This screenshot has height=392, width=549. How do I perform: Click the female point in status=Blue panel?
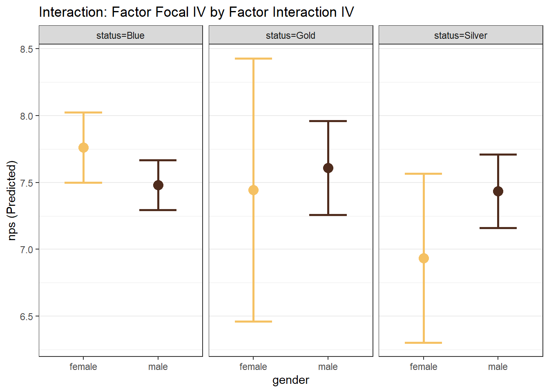(83, 147)
